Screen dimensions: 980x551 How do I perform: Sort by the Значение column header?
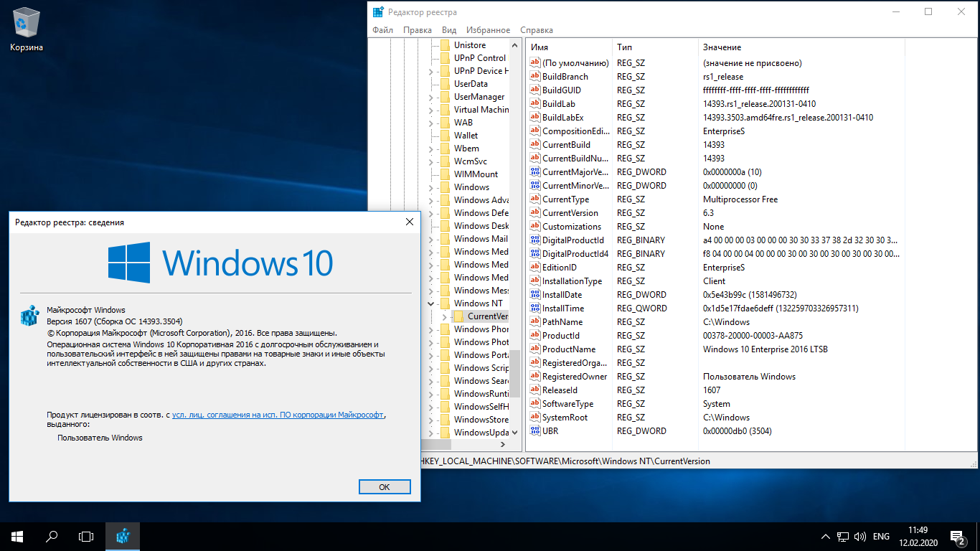[x=801, y=47]
